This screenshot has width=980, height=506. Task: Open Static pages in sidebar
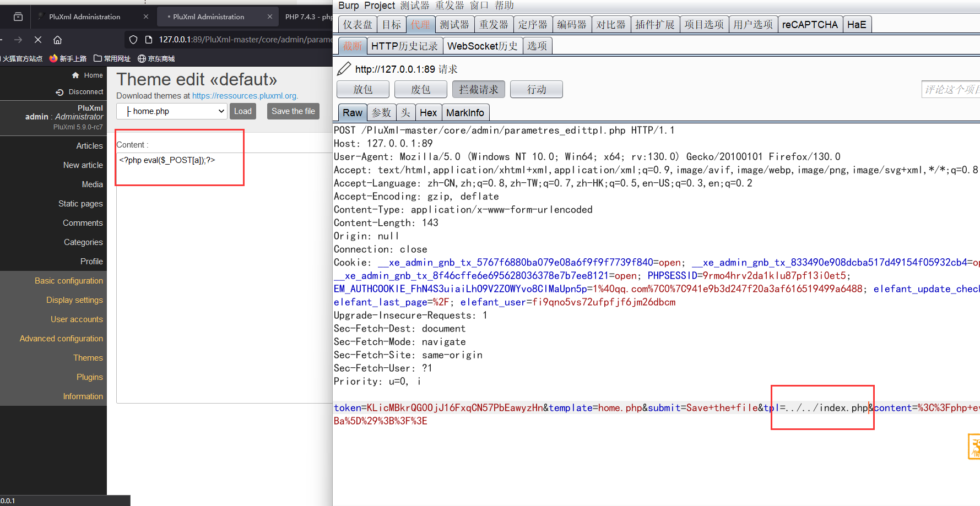pos(80,204)
